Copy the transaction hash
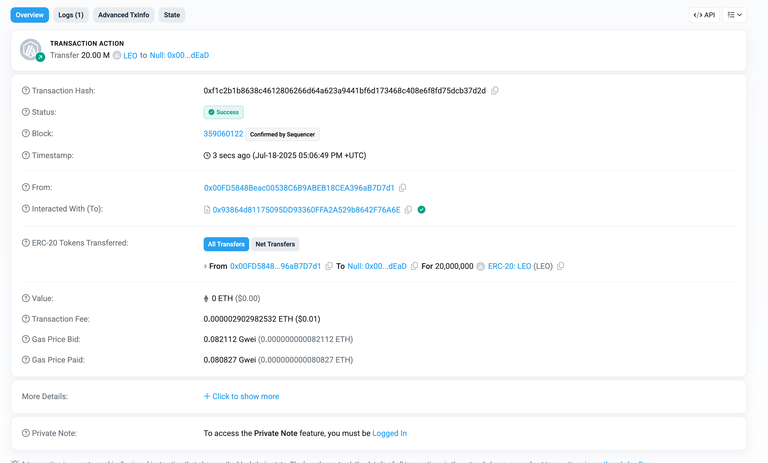This screenshot has width=768, height=463. click(x=495, y=91)
